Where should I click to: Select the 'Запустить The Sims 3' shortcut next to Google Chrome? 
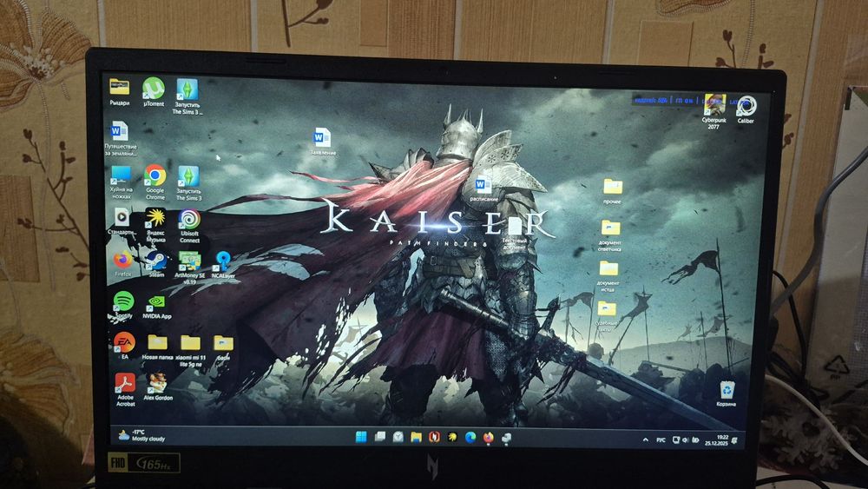tap(188, 182)
